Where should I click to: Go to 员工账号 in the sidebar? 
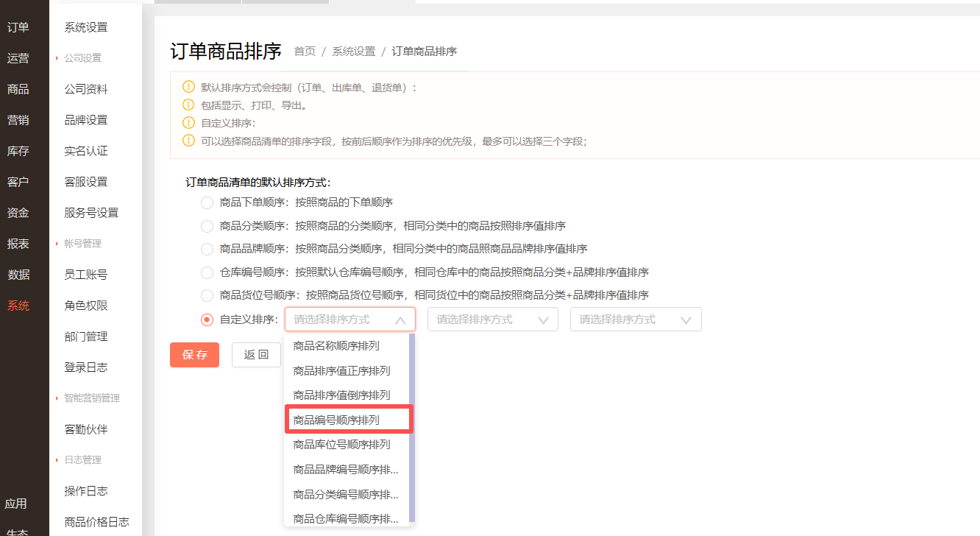86,275
